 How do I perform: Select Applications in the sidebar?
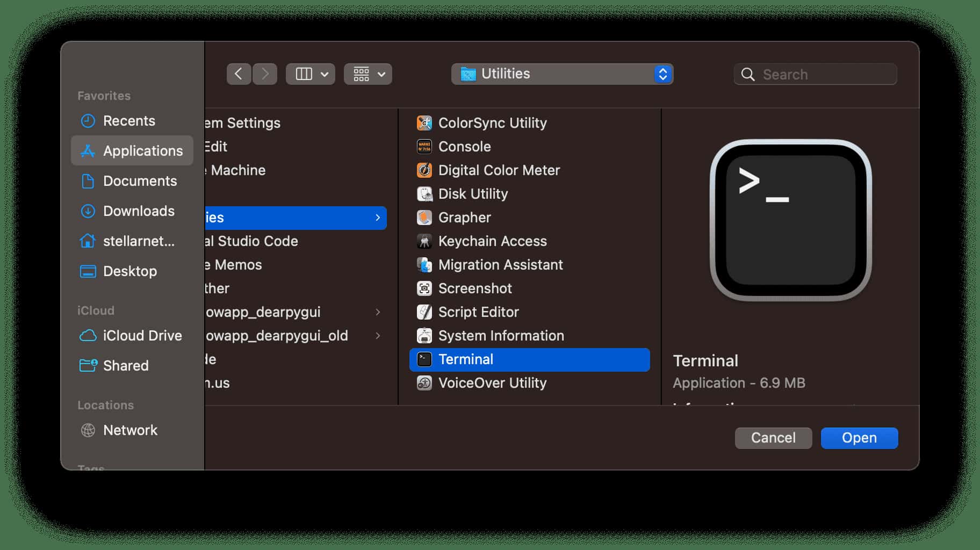[132, 151]
